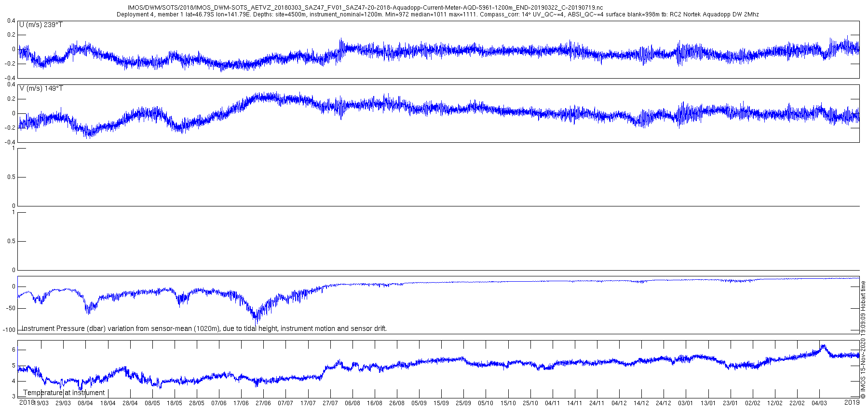Select the '04/11' date tick label
The image size is (868, 410).
[552, 403]
